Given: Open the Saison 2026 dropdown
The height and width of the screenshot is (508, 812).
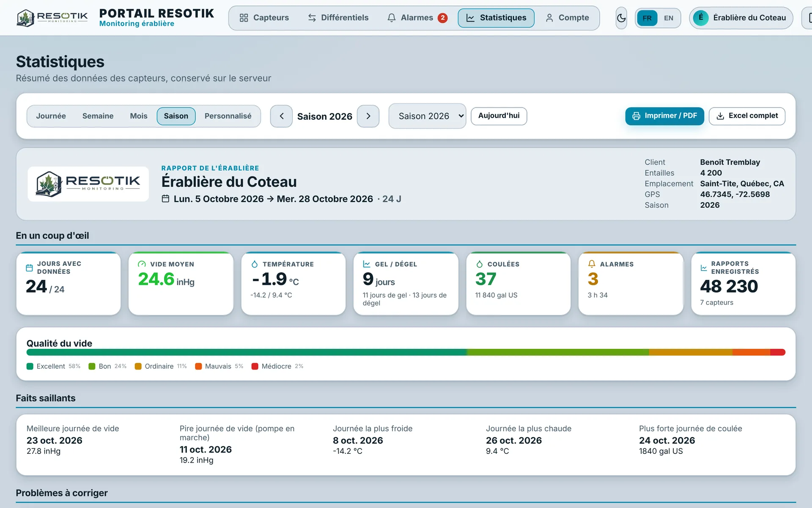Looking at the screenshot, I should 427,116.
